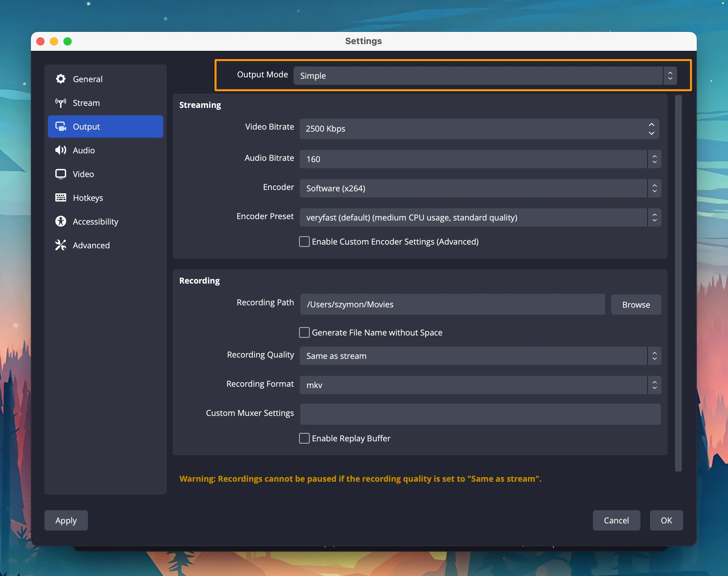Click the Apply button
This screenshot has width=728, height=576.
[66, 520]
